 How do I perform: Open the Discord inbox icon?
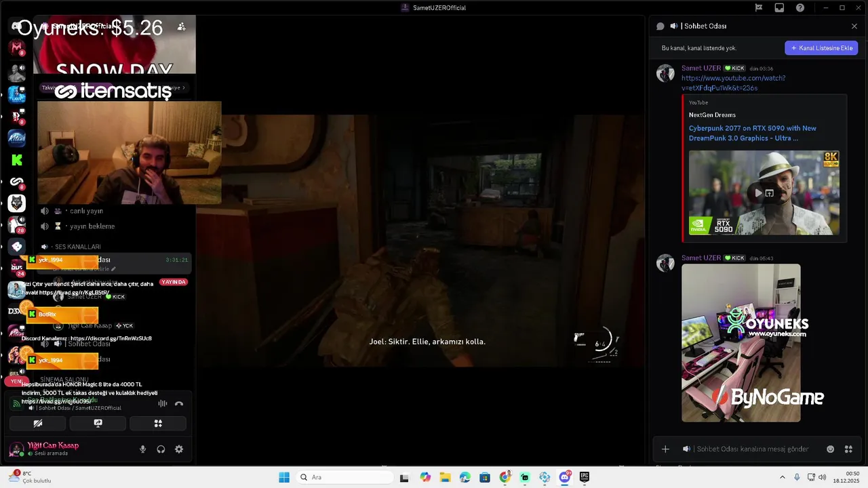pyautogui.click(x=779, y=8)
